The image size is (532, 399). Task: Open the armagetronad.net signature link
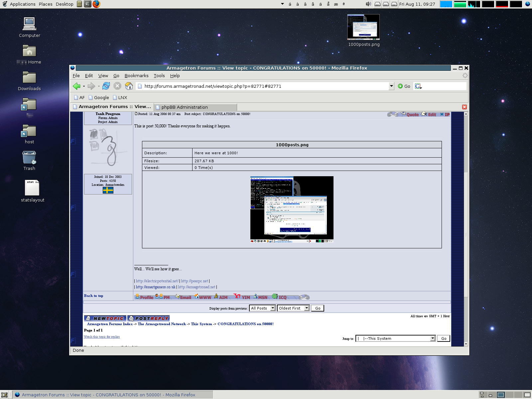pyautogui.click(x=197, y=287)
